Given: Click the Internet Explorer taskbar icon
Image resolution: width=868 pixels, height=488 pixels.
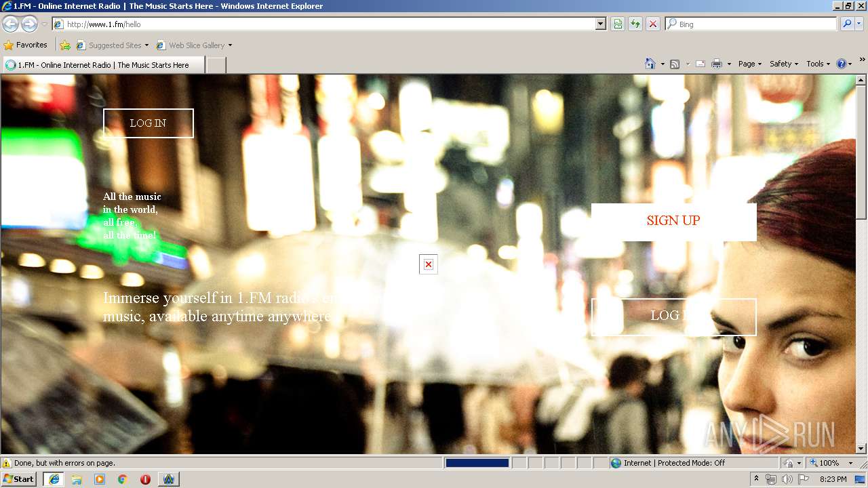Looking at the screenshot, I should (54, 479).
